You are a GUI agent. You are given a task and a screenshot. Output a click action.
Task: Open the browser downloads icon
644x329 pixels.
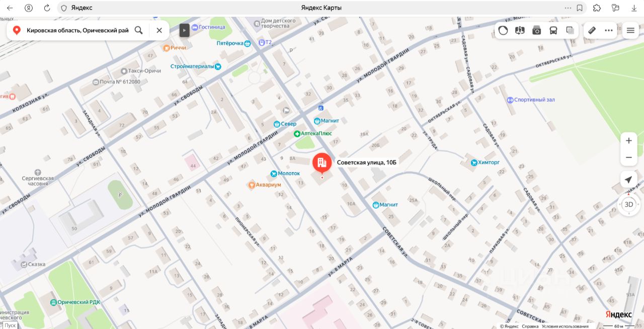click(634, 8)
